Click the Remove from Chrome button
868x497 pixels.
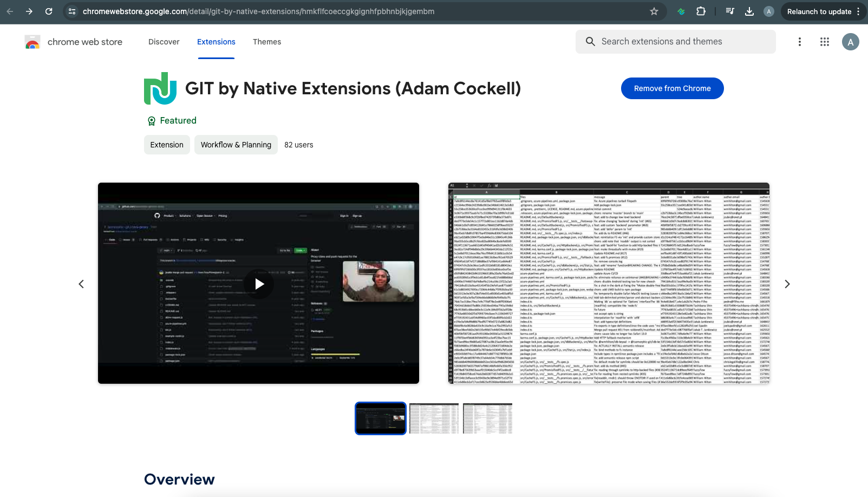[x=672, y=88]
